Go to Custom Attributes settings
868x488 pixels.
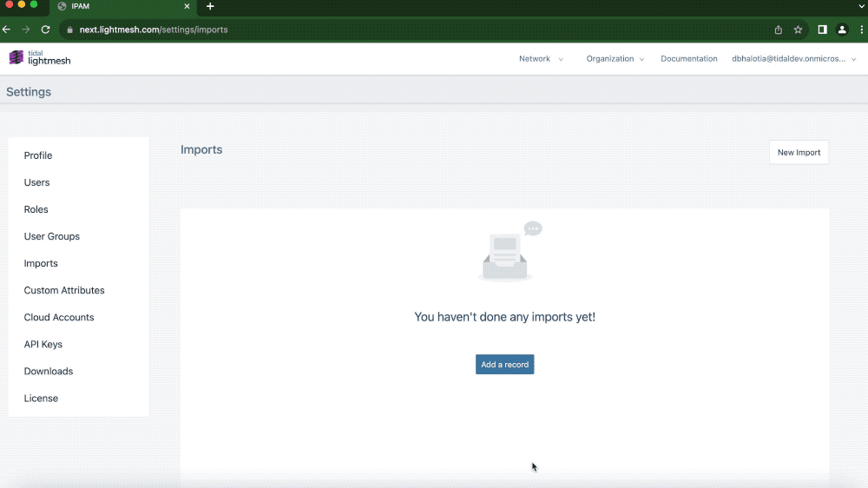tap(64, 290)
